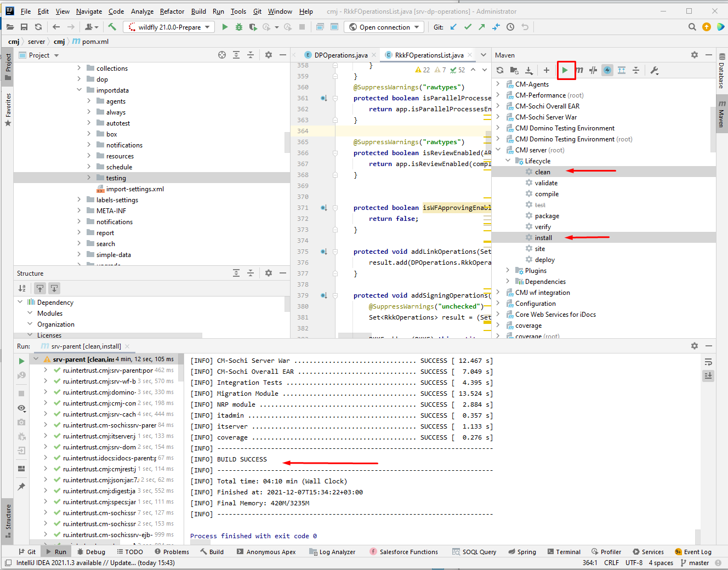Download sources and documentation in Maven
Image resolution: width=728 pixels, height=570 pixels.
pyautogui.click(x=528, y=70)
